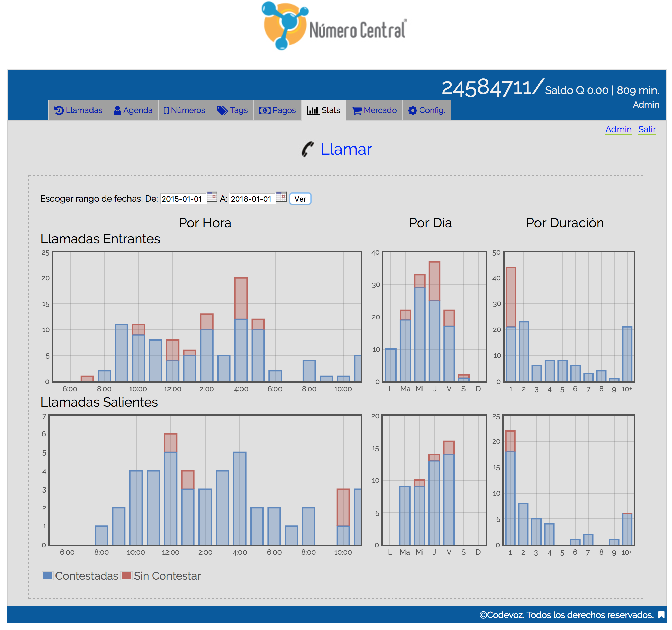Image resolution: width=672 pixels, height=630 pixels.
Task: Open calendar picker for end date
Action: point(281,197)
